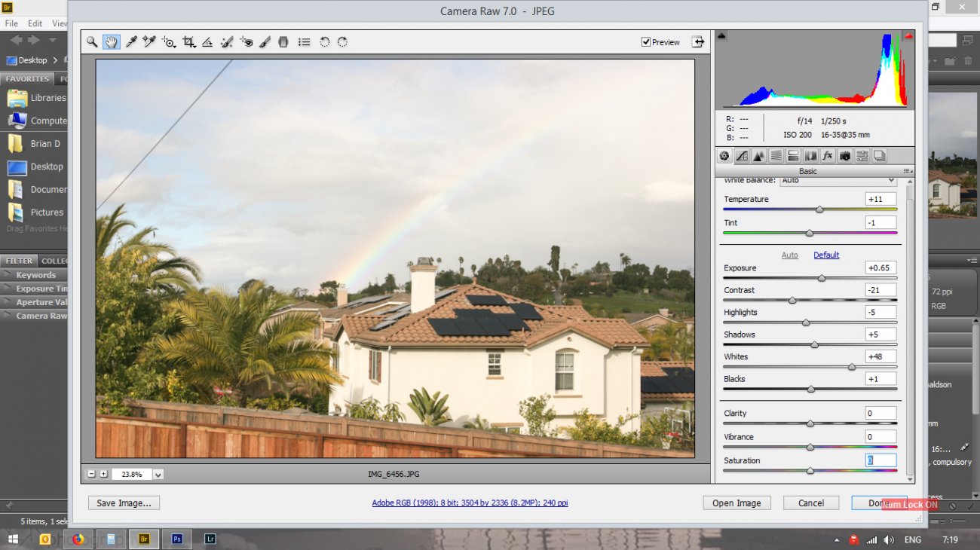
Task: Click the Contrast value field
Action: point(881,290)
